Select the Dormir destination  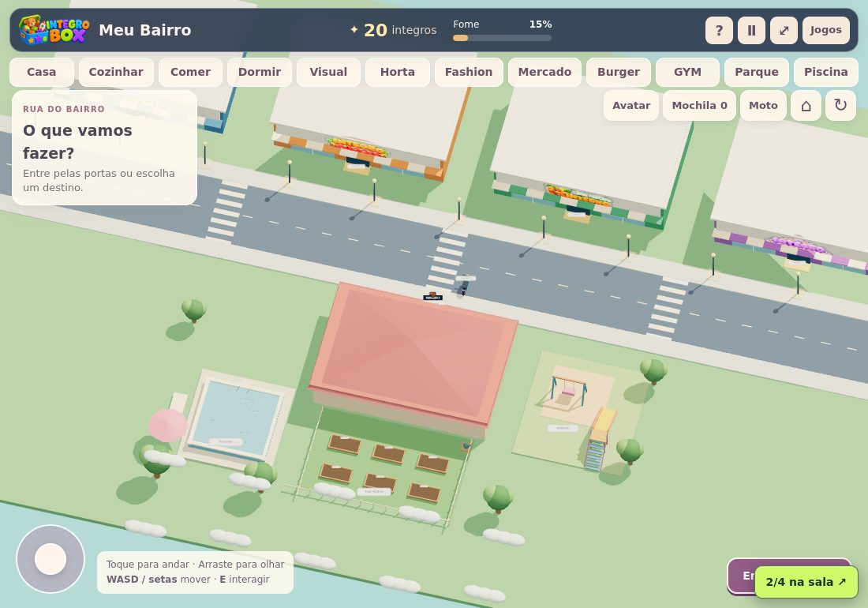coord(260,72)
